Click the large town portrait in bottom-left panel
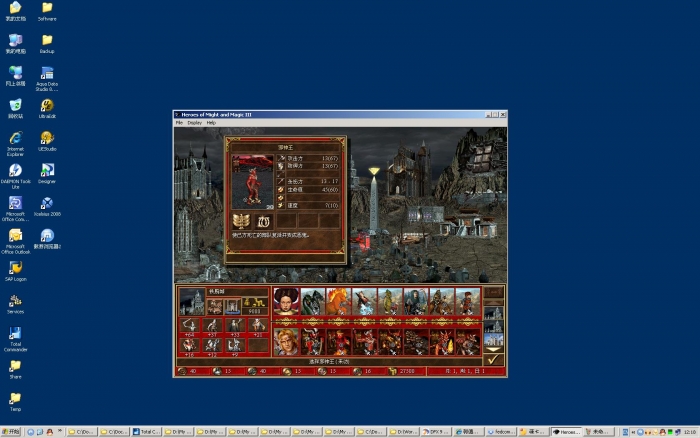The width and height of the screenshot is (700, 438). pyautogui.click(x=192, y=302)
